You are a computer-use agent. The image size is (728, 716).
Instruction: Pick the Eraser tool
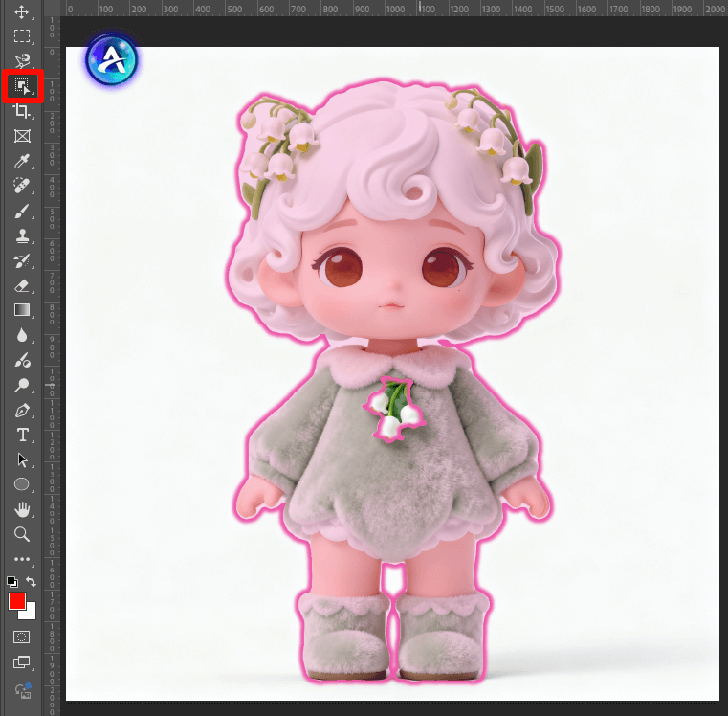[x=22, y=285]
